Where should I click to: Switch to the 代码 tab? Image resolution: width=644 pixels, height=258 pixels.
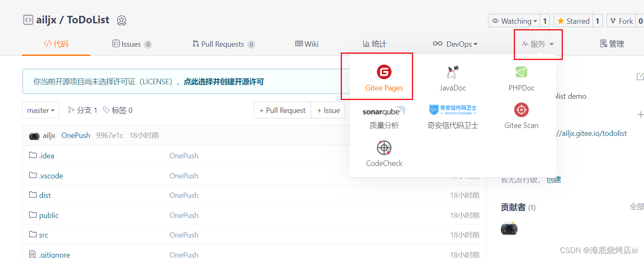(56, 44)
